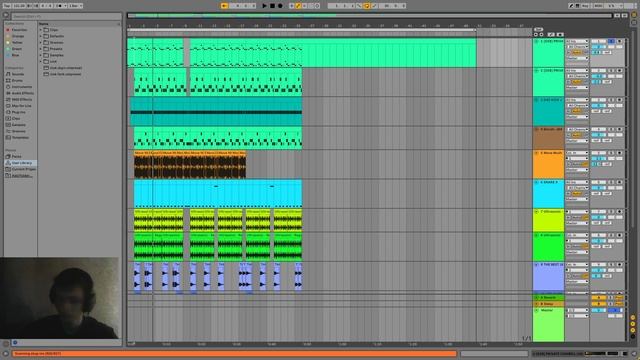This screenshot has height=360, width=640.
Task: Enable Draw Mode pencil icon
Action: tap(571, 6)
